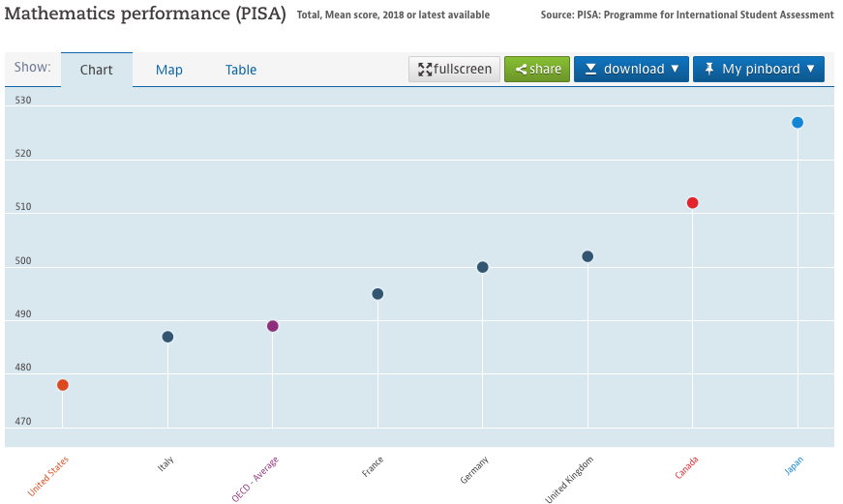Screen dimensions: 843x504
Task: Click the France data point
Action: tap(378, 294)
